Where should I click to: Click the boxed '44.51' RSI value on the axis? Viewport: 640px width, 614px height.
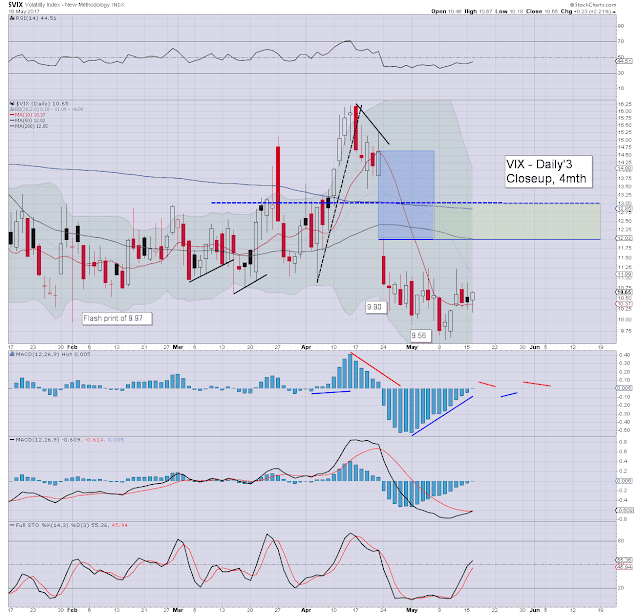click(x=624, y=61)
